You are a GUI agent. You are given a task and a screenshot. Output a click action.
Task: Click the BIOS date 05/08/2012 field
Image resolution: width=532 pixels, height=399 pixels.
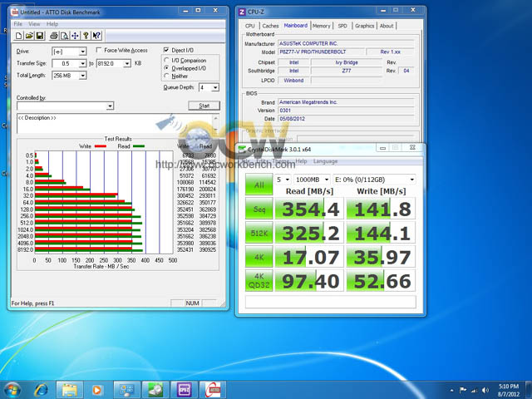click(x=346, y=119)
